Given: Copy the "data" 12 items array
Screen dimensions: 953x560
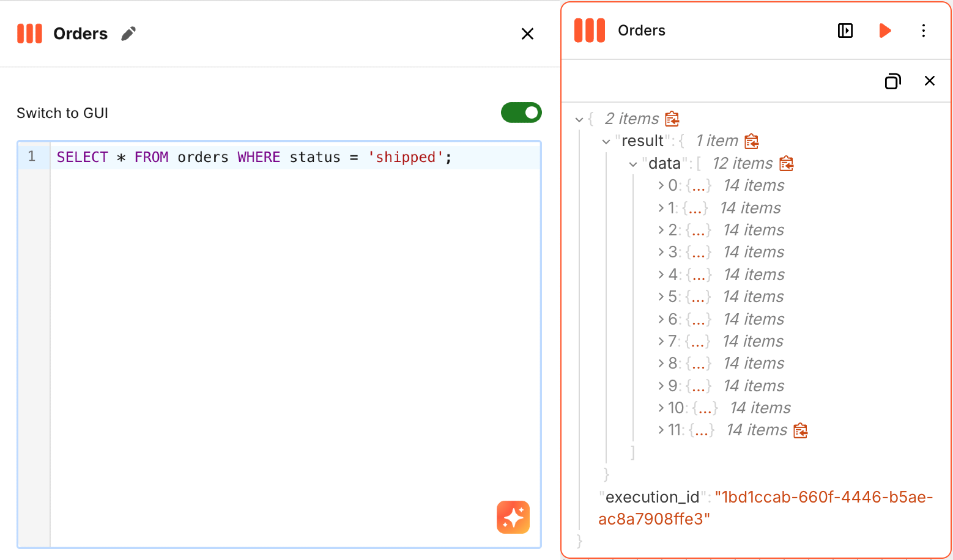Looking at the screenshot, I should click(x=787, y=163).
